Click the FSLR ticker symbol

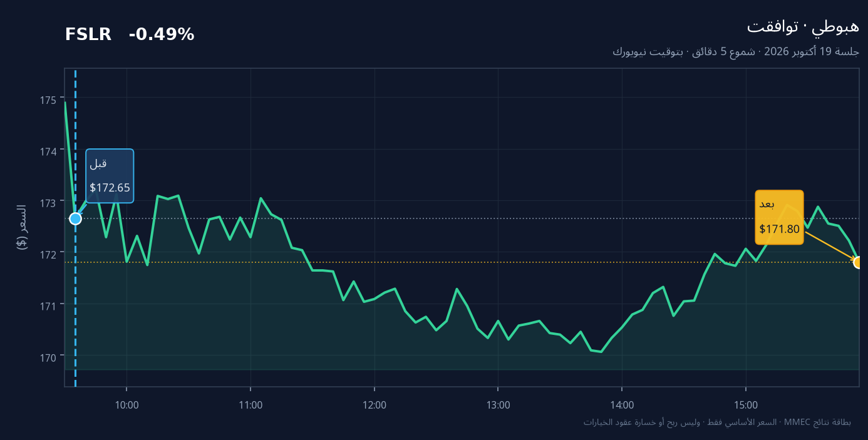pyautogui.click(x=88, y=35)
